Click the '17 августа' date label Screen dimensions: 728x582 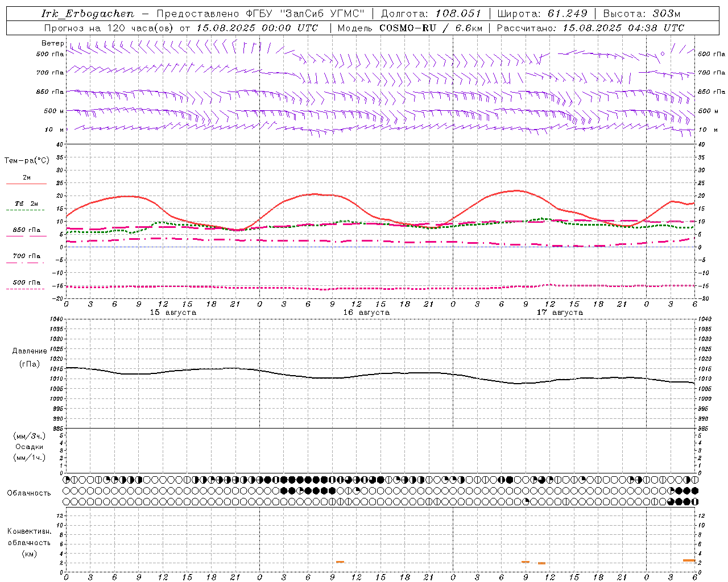point(560,313)
